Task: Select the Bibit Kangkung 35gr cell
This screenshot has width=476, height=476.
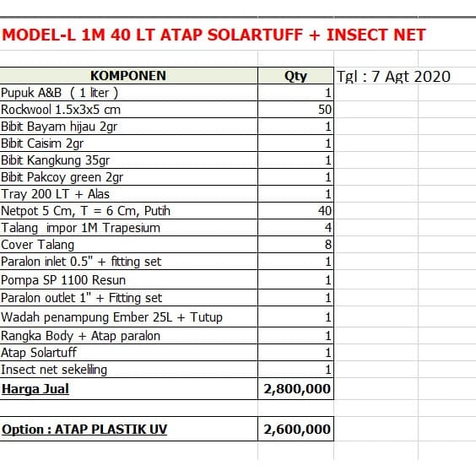Action: click(129, 160)
